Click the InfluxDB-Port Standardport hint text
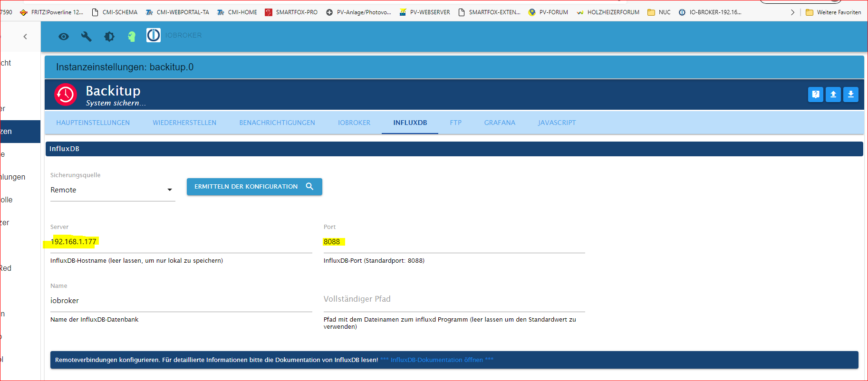Viewport: 868px width, 381px height. point(374,261)
